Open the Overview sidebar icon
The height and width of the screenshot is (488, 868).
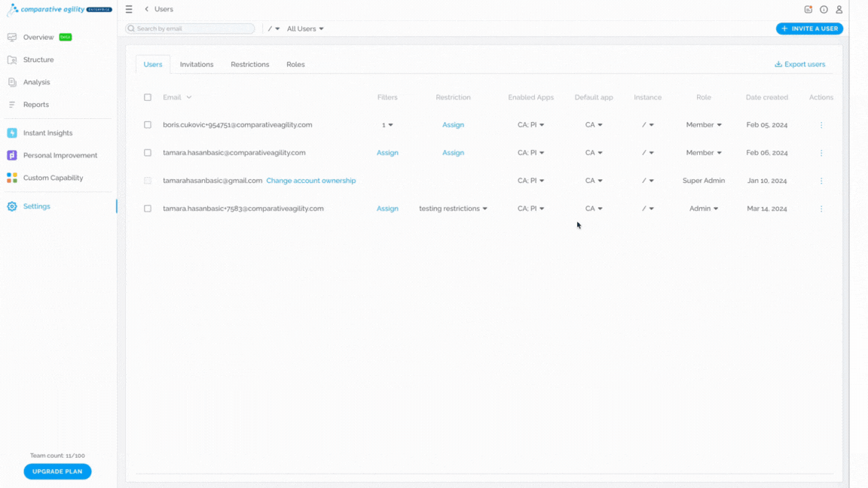pyautogui.click(x=11, y=37)
